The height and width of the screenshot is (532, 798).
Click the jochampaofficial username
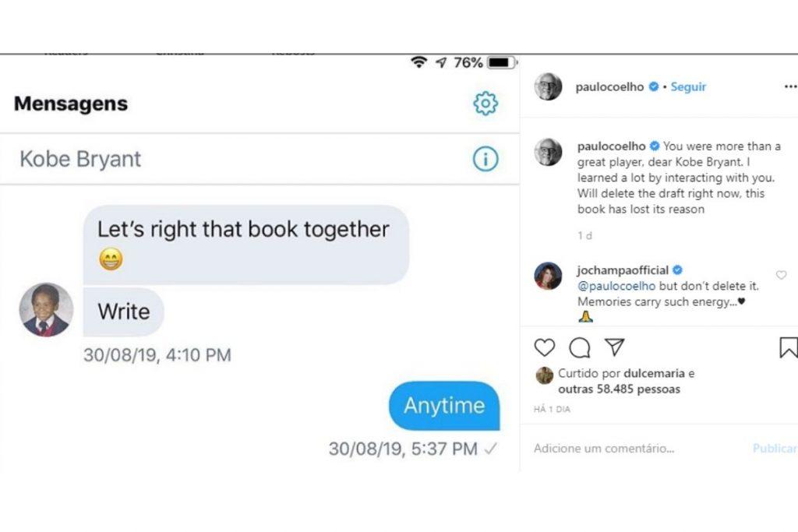pyautogui.click(x=623, y=270)
